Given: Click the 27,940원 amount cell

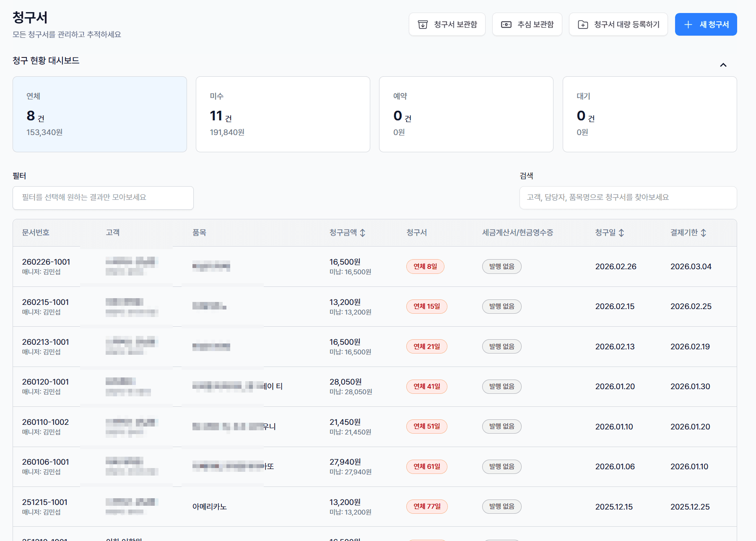Looking at the screenshot, I should click(345, 462).
